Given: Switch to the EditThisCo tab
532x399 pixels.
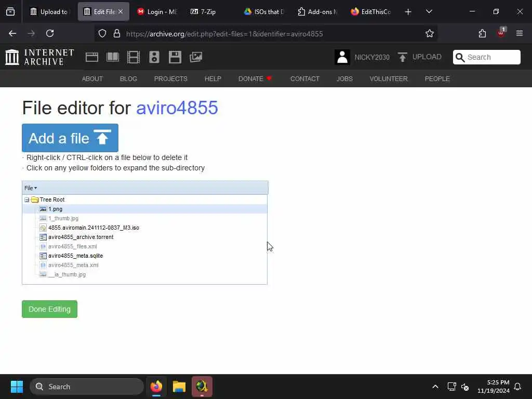Looking at the screenshot, I should (371, 12).
